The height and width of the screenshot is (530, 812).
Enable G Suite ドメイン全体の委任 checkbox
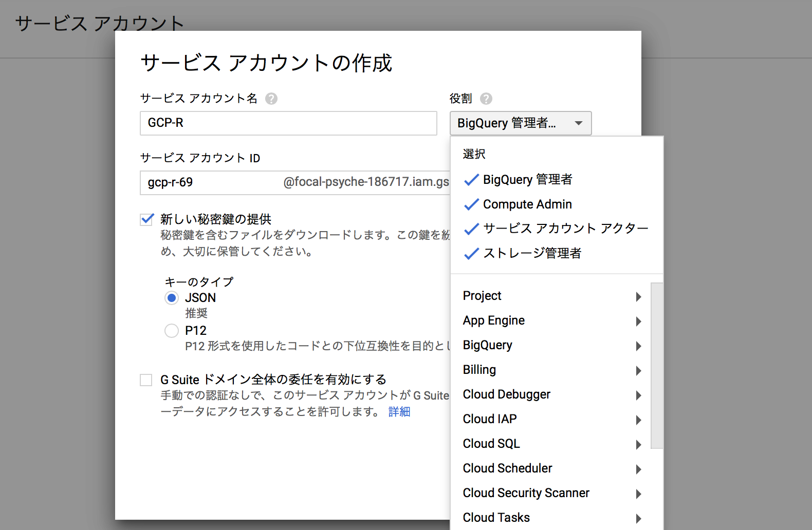pos(146,380)
